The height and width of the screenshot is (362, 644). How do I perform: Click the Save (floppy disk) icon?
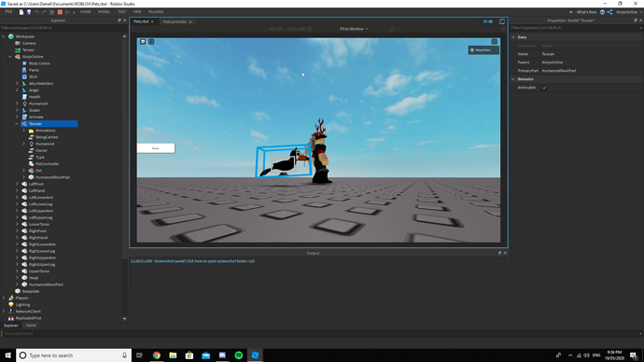[29, 12]
